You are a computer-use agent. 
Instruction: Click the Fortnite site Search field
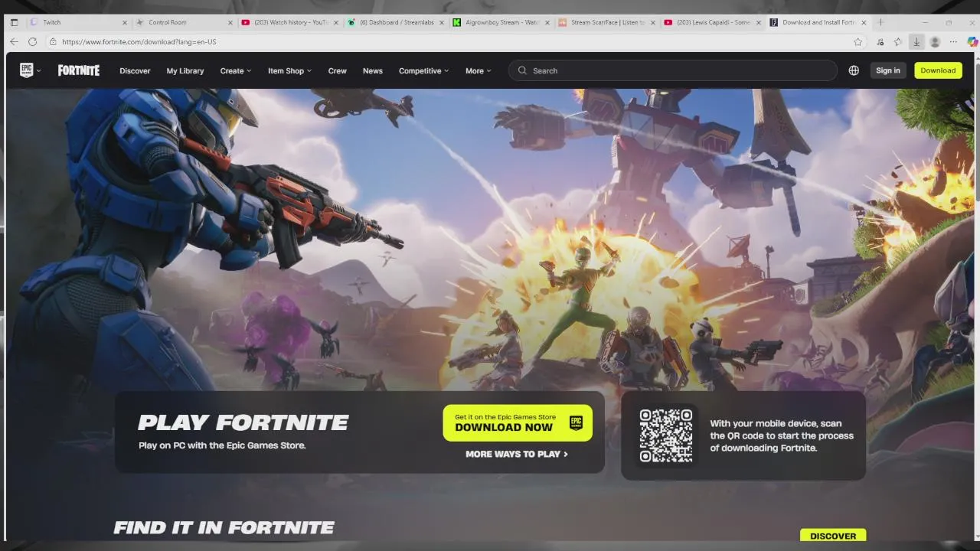pyautogui.click(x=672, y=70)
